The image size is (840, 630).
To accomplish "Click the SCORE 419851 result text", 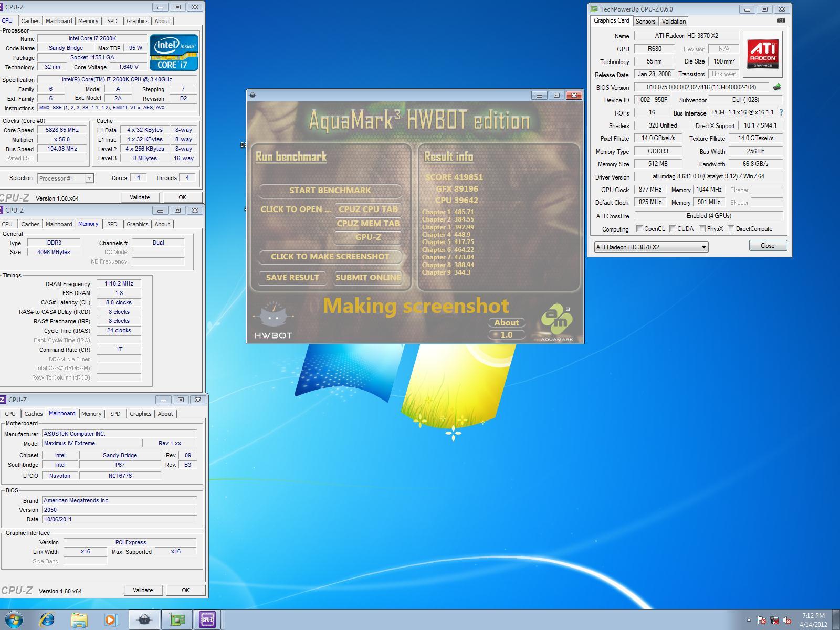I will tap(454, 177).
